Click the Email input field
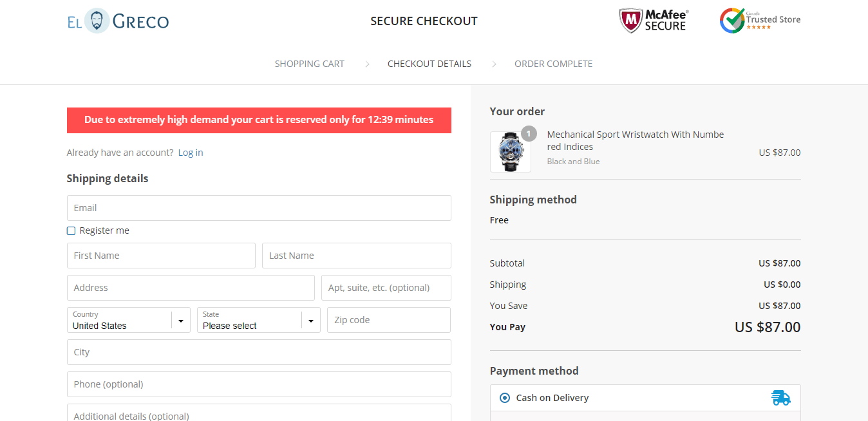The image size is (868, 421). (259, 208)
